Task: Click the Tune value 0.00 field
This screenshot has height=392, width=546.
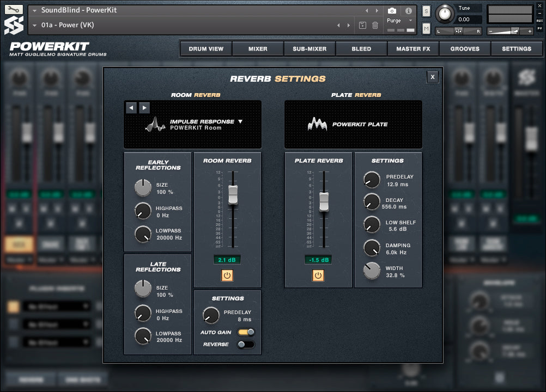Action: tap(469, 20)
